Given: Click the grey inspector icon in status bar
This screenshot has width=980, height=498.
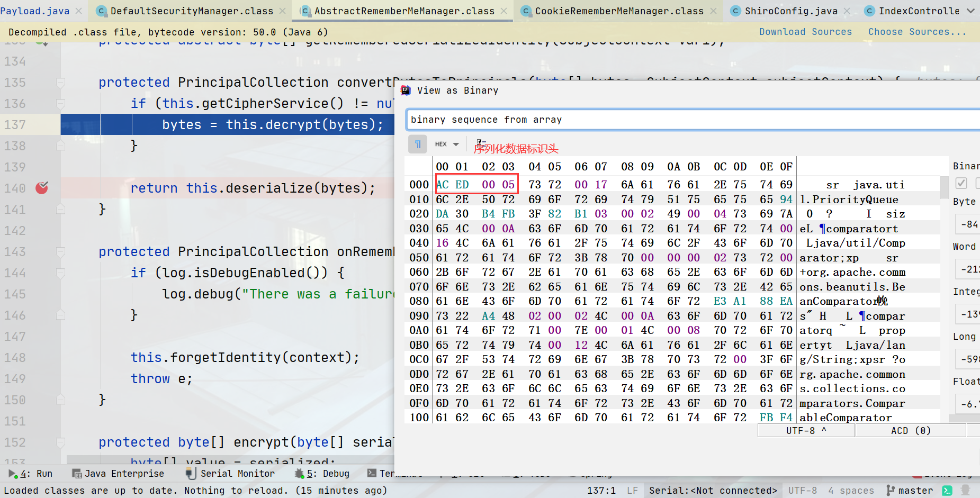Looking at the screenshot, I should point(966,491).
